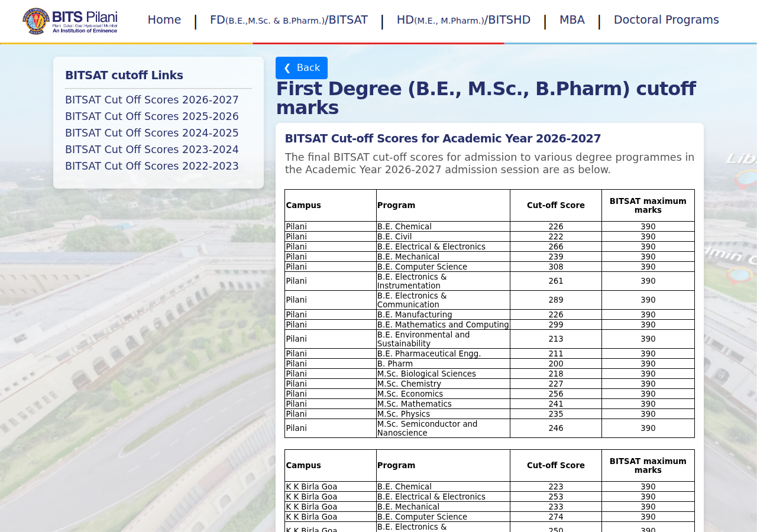The image size is (757, 532).
Task: Select the 'B. Pharm' program cell
Action: pos(443,364)
